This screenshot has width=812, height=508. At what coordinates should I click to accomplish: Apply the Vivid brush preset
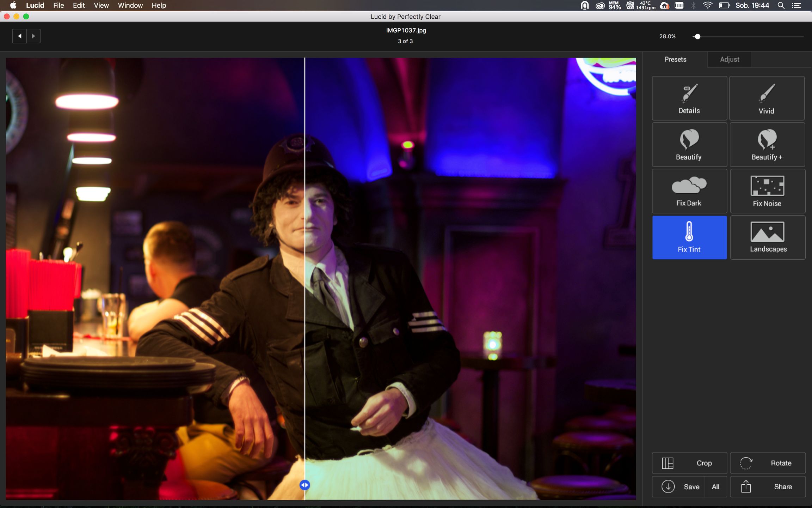tap(767, 98)
